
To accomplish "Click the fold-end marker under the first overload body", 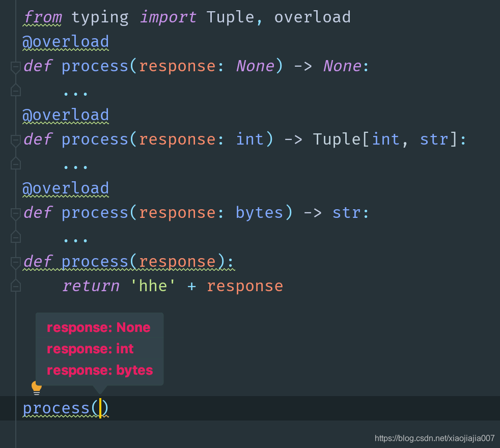I will pos(15,90).
